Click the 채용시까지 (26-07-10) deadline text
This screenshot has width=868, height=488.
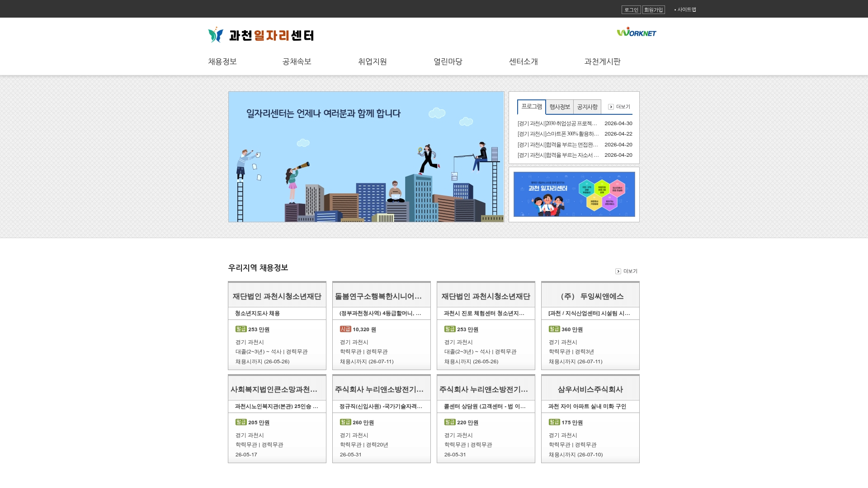tap(576, 455)
